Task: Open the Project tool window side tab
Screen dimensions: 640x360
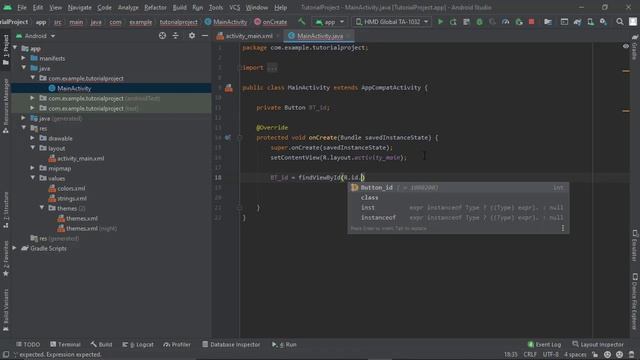Action: point(6,50)
